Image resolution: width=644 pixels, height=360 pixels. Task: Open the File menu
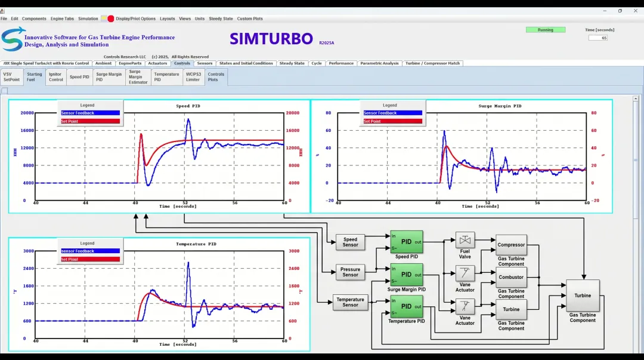4,19
